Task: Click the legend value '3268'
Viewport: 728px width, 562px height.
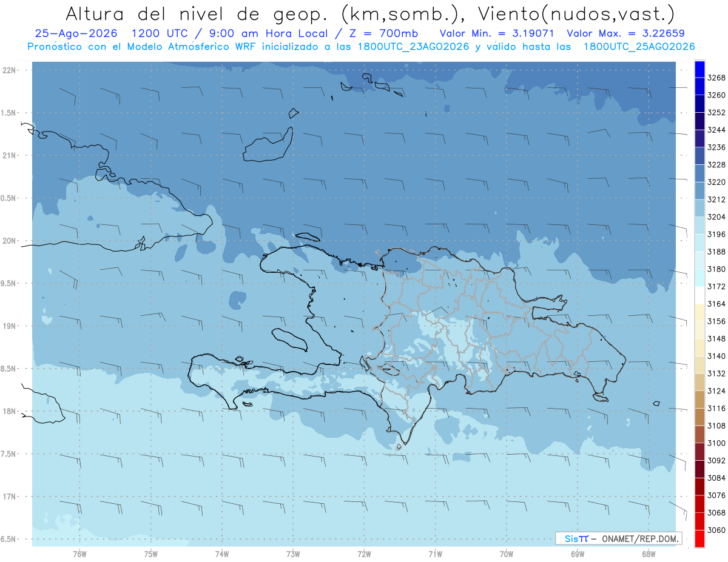Action: pyautogui.click(x=716, y=78)
